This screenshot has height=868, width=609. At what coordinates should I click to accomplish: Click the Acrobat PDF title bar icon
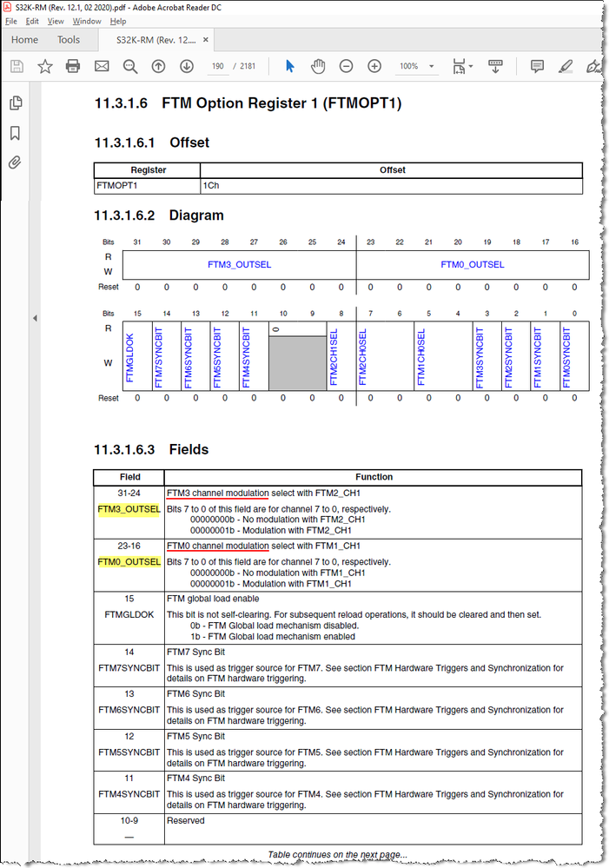tap(7, 7)
